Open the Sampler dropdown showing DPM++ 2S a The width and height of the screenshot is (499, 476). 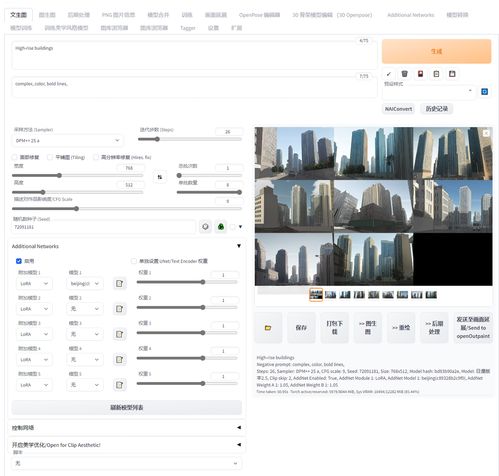[x=67, y=141]
